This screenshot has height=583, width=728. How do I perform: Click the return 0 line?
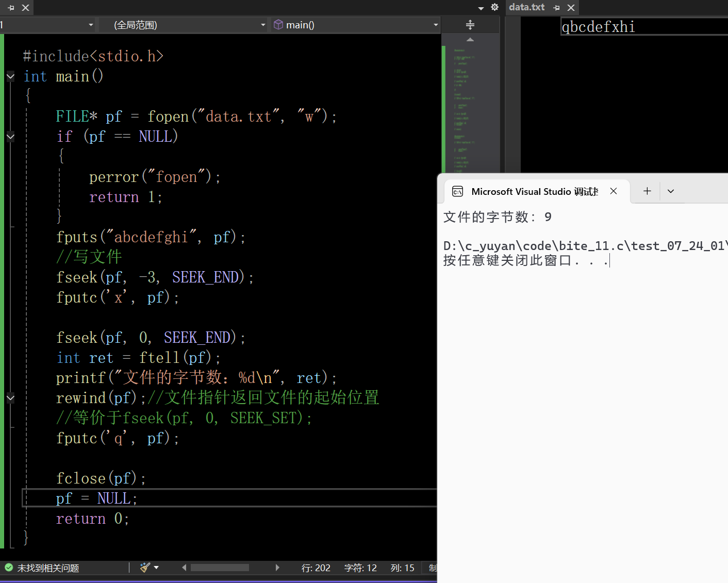pyautogui.click(x=93, y=519)
